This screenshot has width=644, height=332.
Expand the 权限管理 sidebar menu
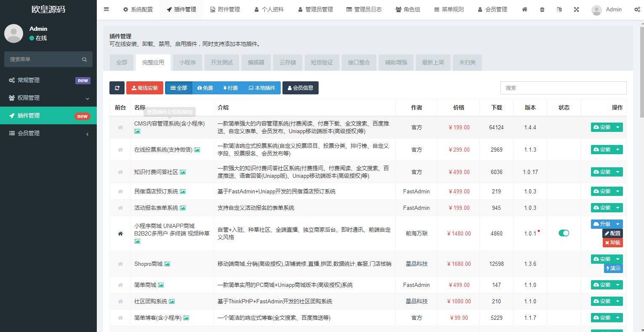[48, 98]
